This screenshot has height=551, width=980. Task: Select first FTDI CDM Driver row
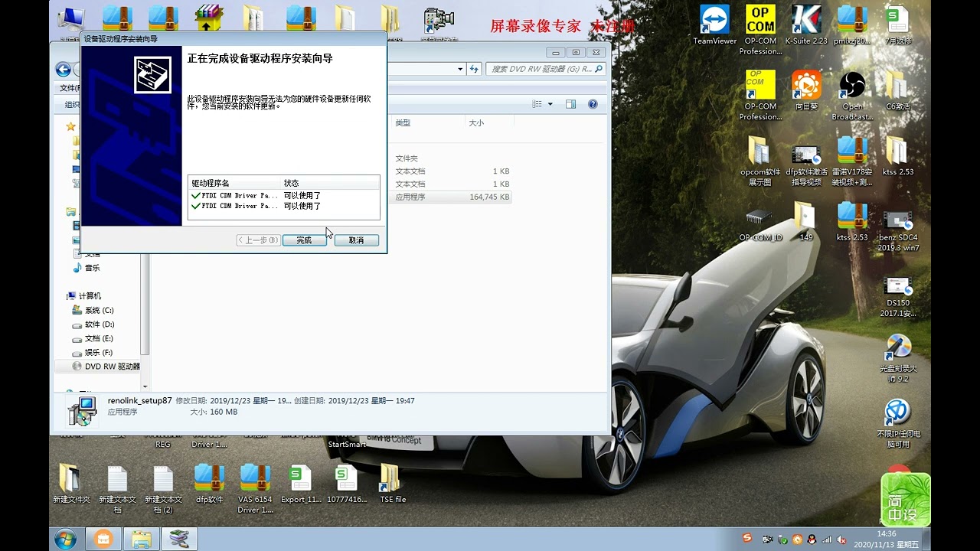tap(283, 195)
